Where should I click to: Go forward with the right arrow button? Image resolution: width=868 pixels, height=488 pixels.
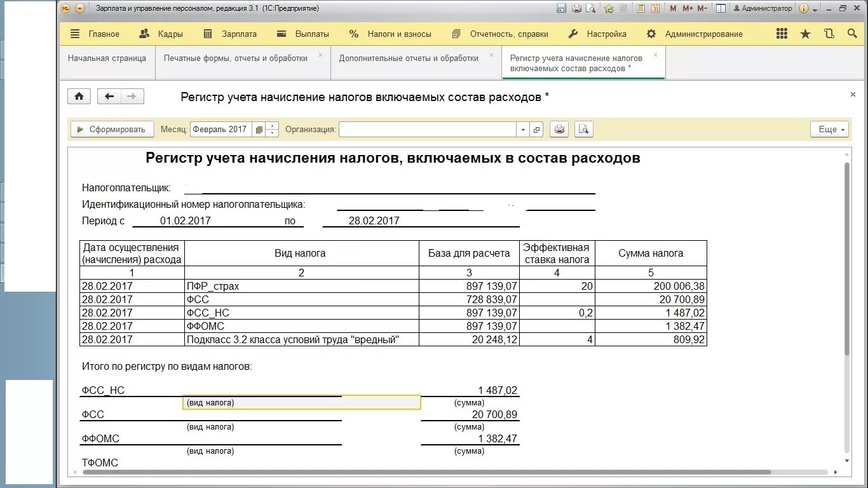point(132,97)
